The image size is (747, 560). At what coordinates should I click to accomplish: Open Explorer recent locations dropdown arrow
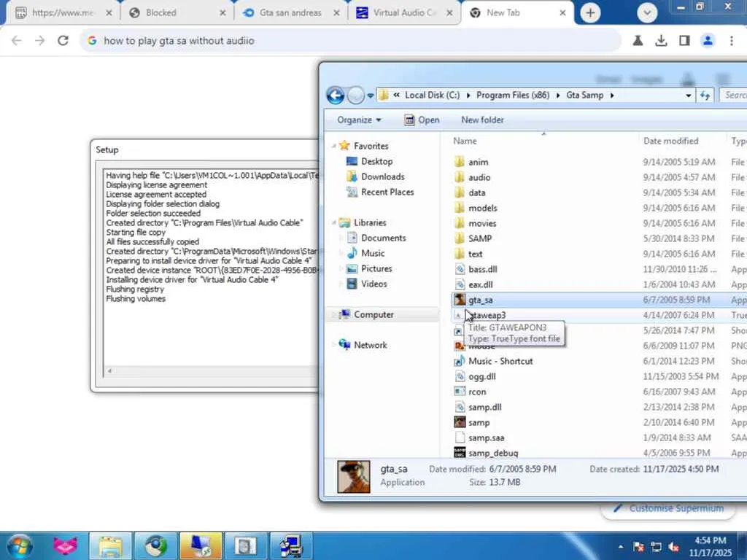[x=370, y=96]
